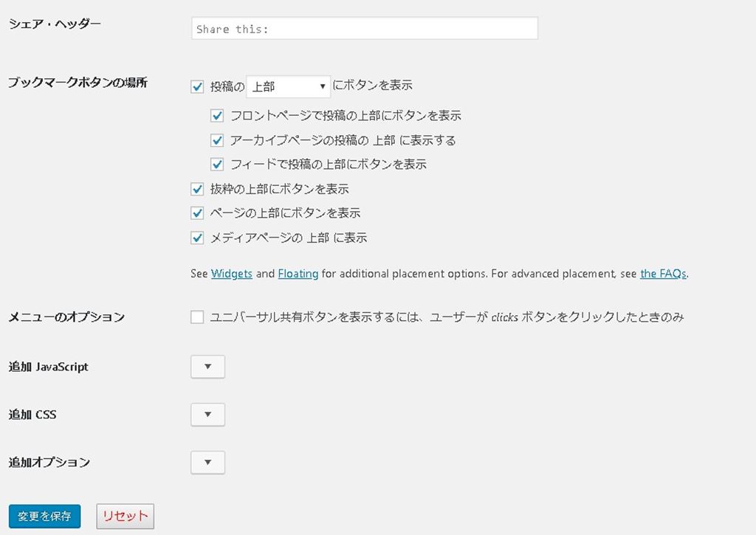Expand the 追加オプション section arrow
Image resolution: width=756 pixels, height=535 pixels.
pos(207,463)
